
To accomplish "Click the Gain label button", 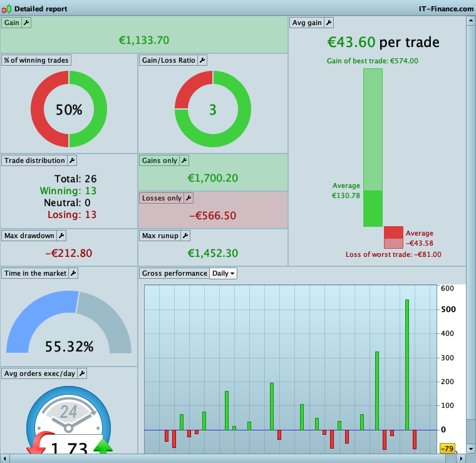I will pyautogui.click(x=11, y=23).
